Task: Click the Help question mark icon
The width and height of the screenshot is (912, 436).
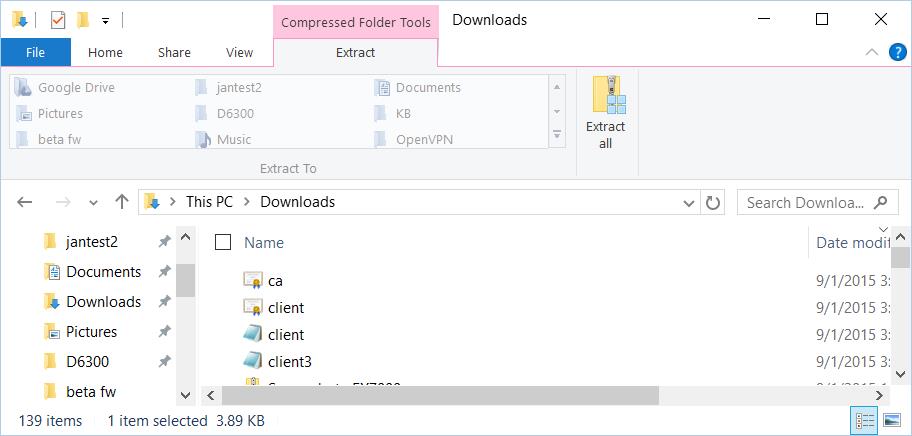Action: point(897,52)
